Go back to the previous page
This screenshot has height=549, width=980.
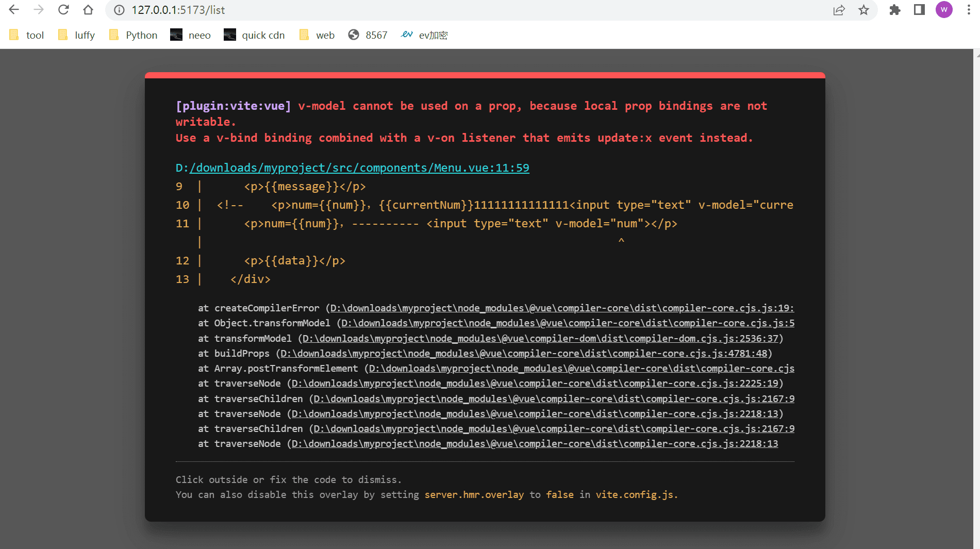click(x=14, y=10)
